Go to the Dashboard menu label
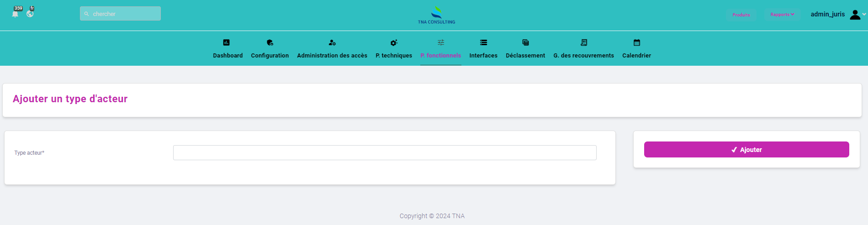 point(228,56)
